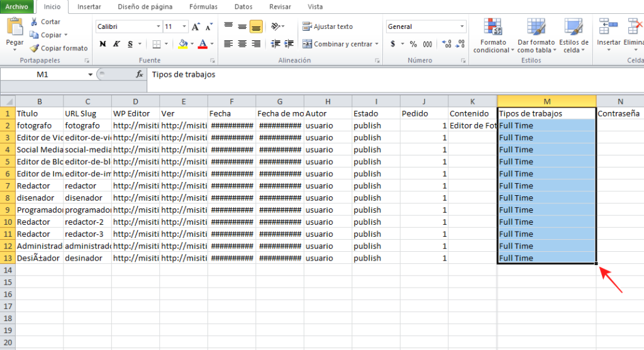Viewport: 644px width, 350px height.
Task: Open Dar formato como tabla gallery
Action: [x=536, y=36]
